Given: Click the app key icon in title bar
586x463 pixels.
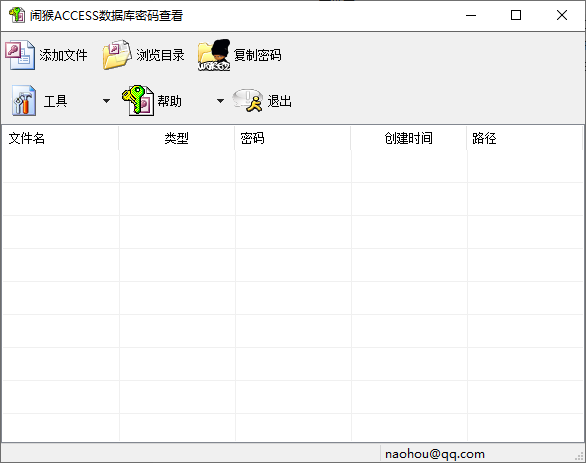Looking at the screenshot, I should point(17,15).
